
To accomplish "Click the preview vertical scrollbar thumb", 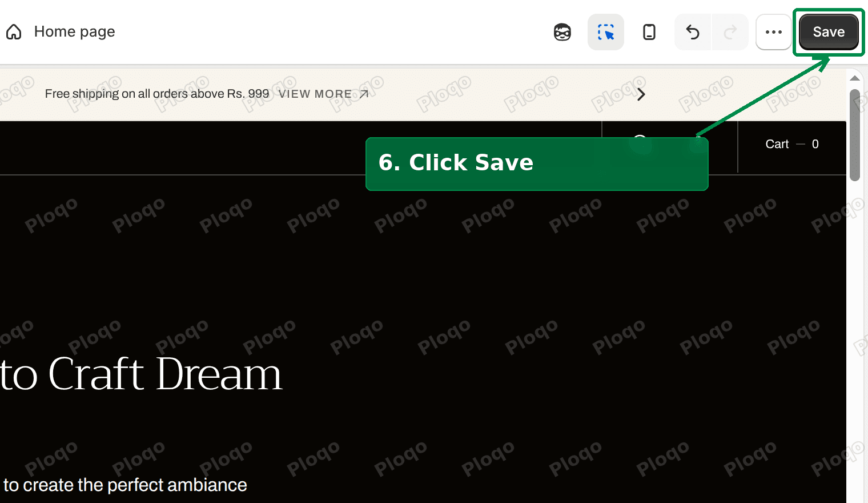I will (x=855, y=135).
